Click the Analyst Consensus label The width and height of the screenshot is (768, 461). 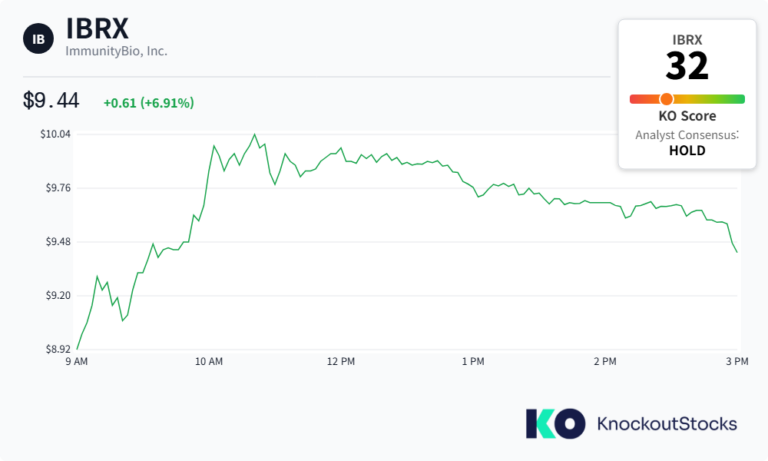(687, 135)
